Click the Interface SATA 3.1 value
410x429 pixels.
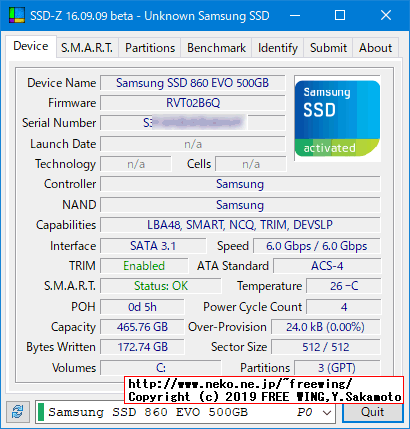click(153, 246)
